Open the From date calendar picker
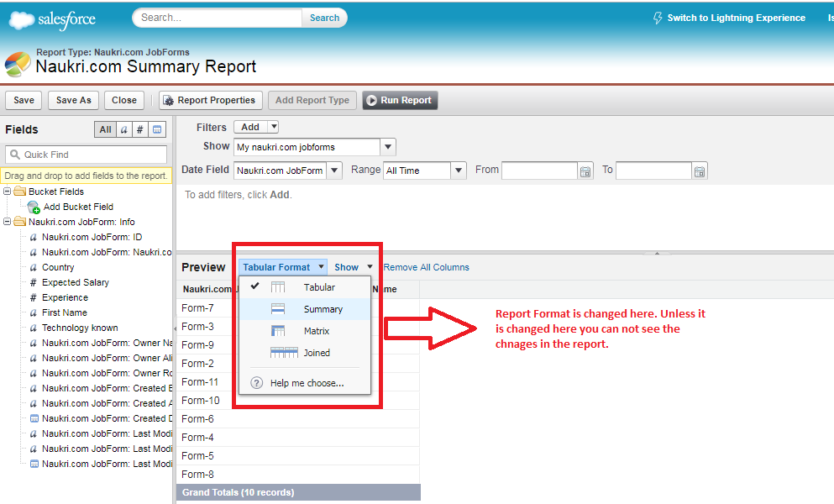Viewport: 834px width, 504px height. (585, 171)
